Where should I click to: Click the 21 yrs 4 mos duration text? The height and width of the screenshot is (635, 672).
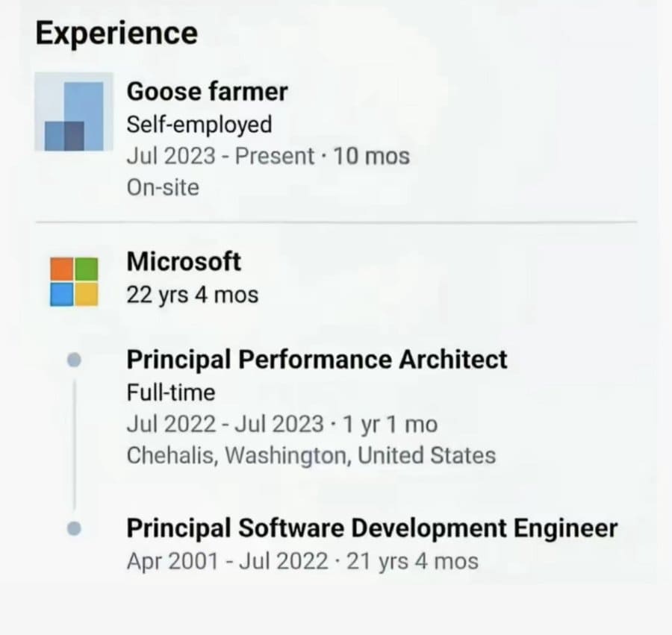(x=412, y=561)
